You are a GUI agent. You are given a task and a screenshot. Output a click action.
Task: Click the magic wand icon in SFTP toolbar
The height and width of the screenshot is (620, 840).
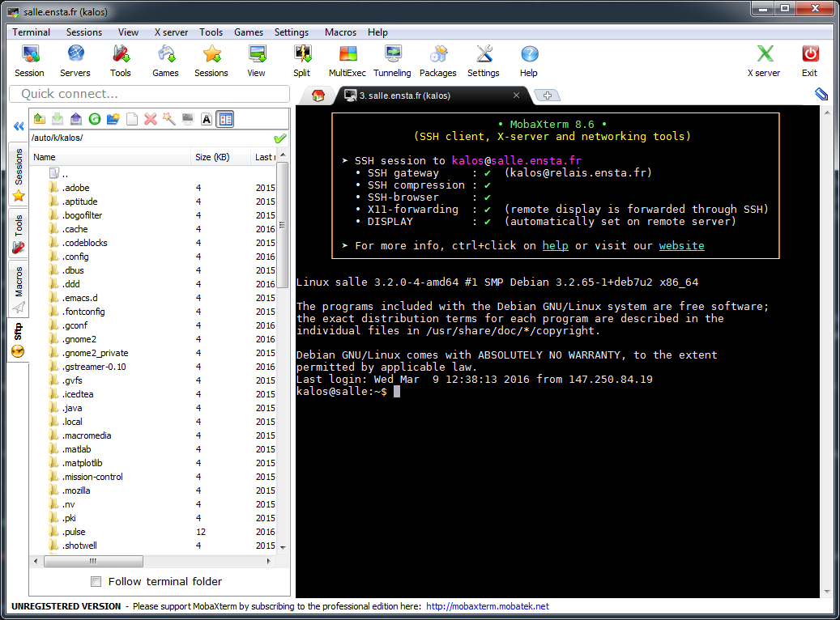[x=169, y=119]
